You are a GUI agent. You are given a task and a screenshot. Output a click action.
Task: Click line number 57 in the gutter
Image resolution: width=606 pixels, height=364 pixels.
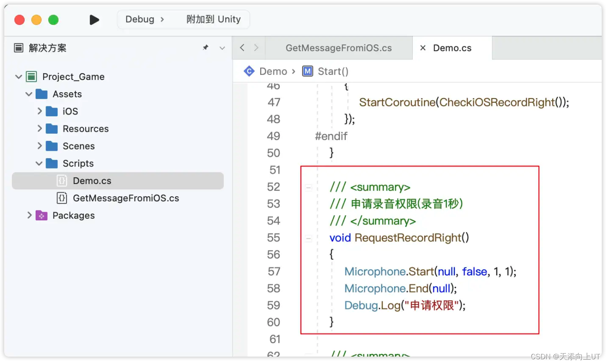tap(274, 271)
